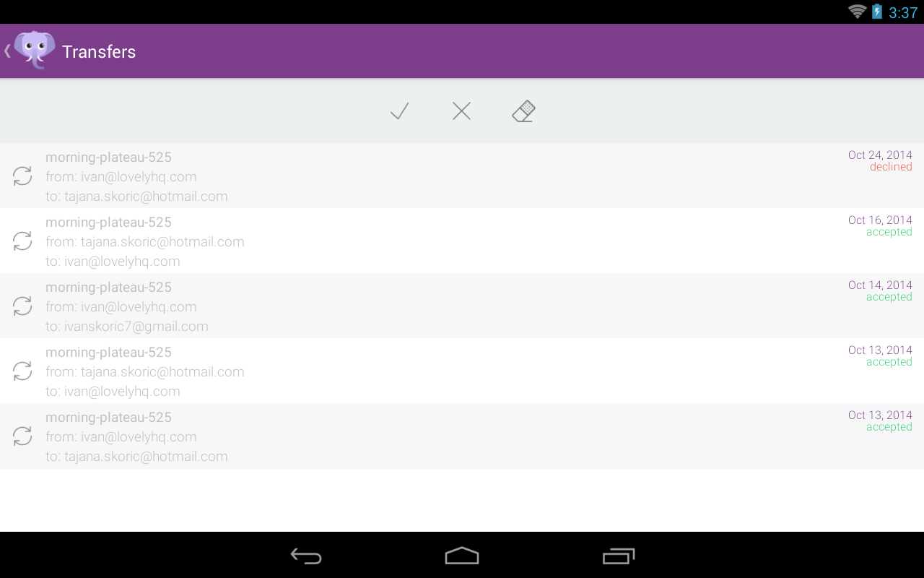Tap the elephant app logo
This screenshot has height=578, width=924.
coord(35,51)
